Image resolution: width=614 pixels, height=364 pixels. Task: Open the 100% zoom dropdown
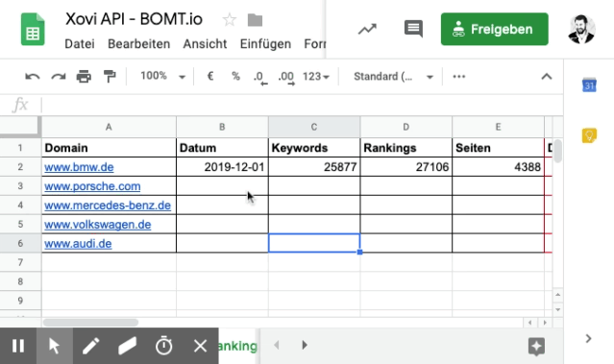point(162,76)
